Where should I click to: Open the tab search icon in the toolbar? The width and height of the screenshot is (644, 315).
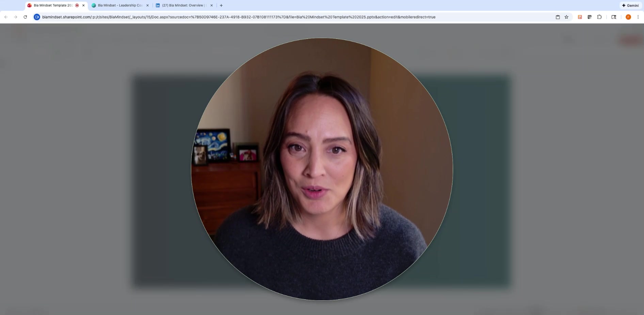(614, 17)
